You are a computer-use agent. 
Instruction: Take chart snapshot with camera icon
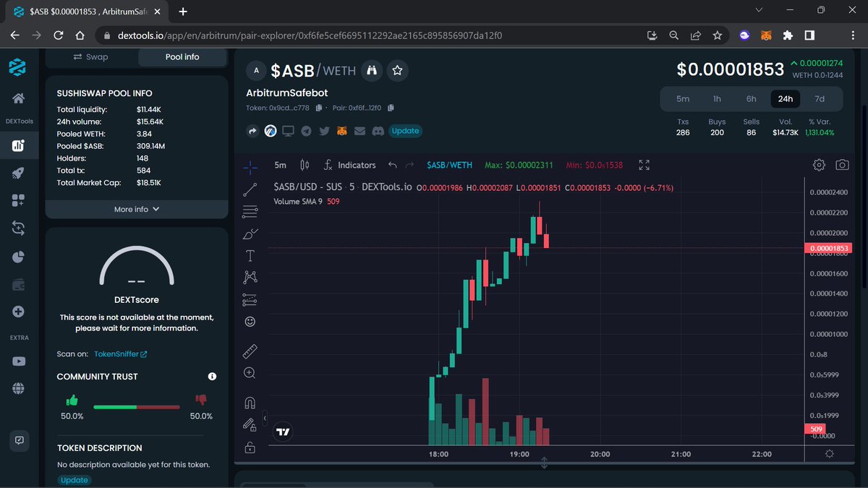[842, 165]
